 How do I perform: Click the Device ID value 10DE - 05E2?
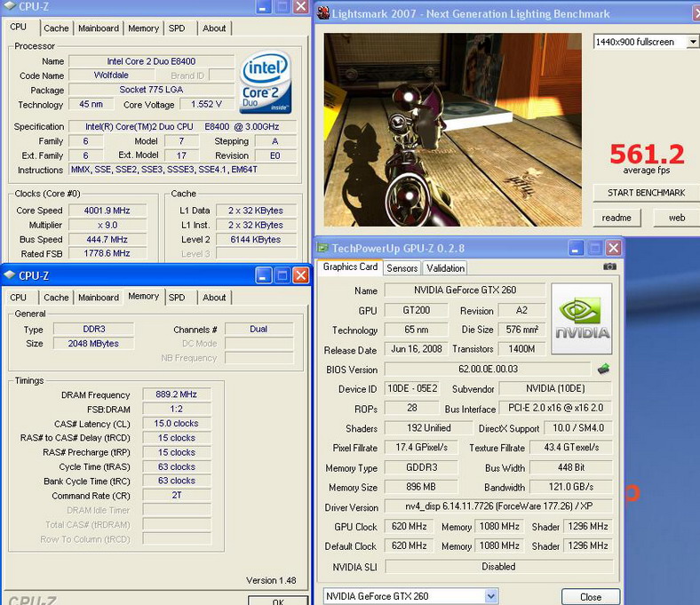[x=411, y=388]
